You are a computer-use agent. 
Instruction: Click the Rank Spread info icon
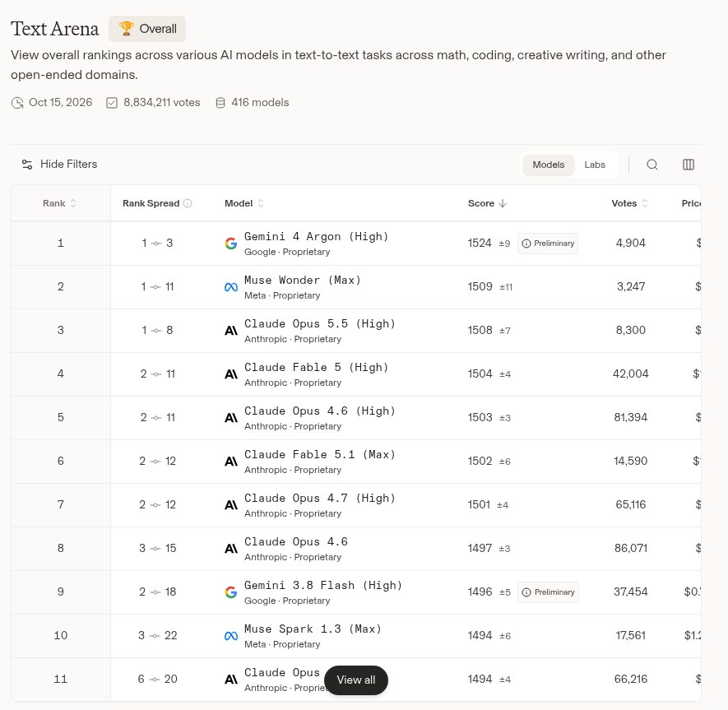point(188,203)
